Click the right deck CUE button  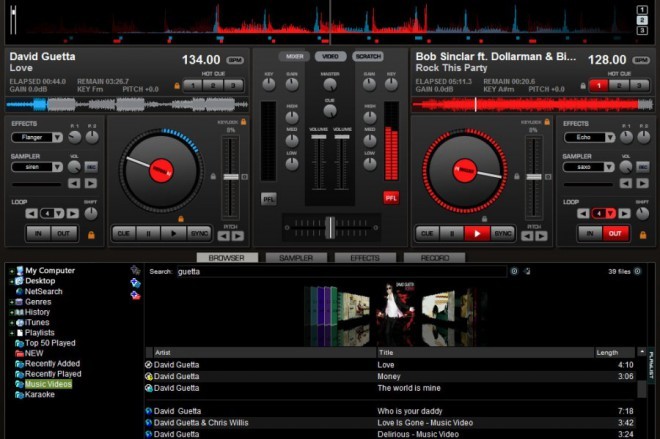click(x=427, y=234)
